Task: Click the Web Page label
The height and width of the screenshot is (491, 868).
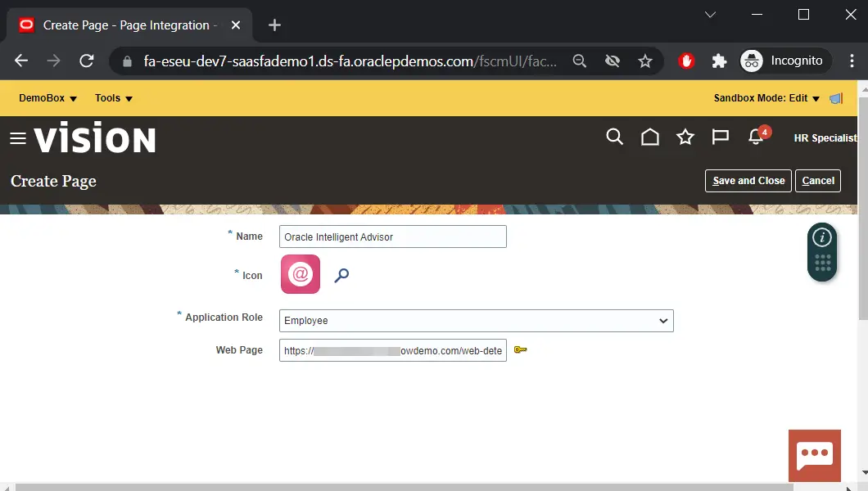Action: 239,350
